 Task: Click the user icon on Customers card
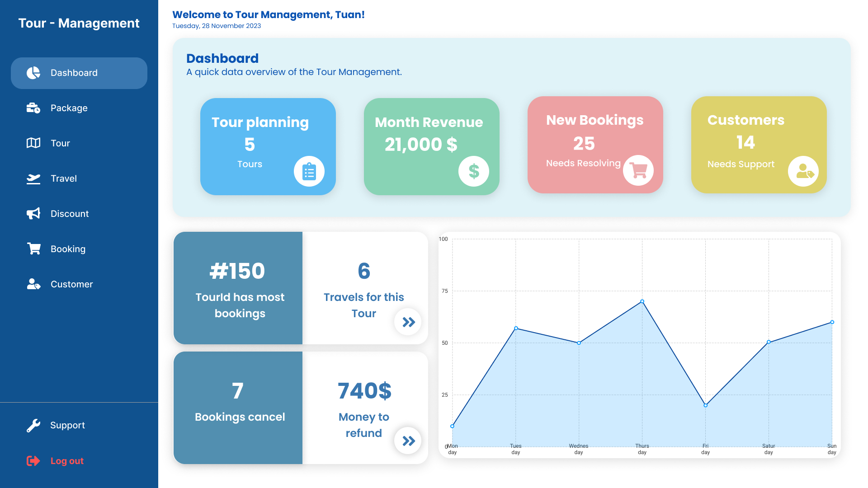(x=803, y=171)
